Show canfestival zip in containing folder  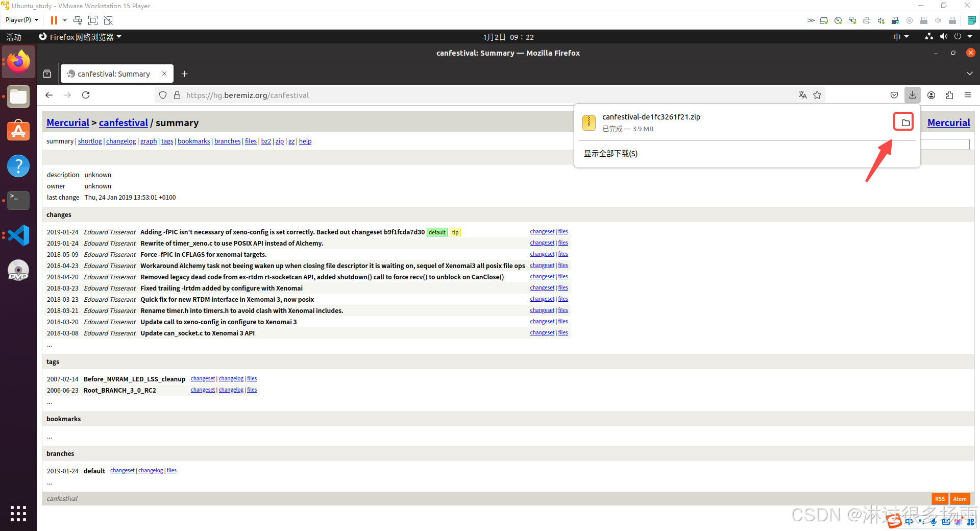click(905, 123)
